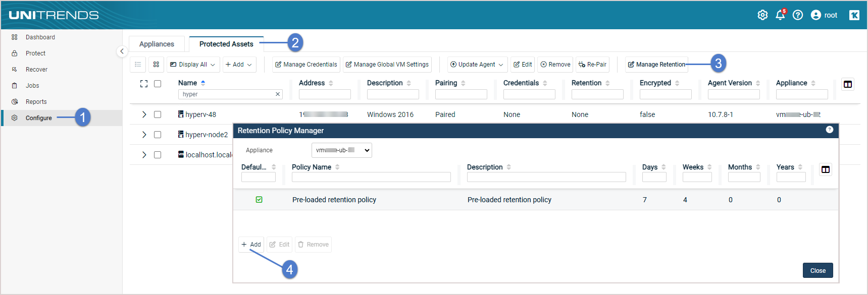868x295 pixels.
Task: Click the Windows 2016 description cell
Action: point(390,114)
